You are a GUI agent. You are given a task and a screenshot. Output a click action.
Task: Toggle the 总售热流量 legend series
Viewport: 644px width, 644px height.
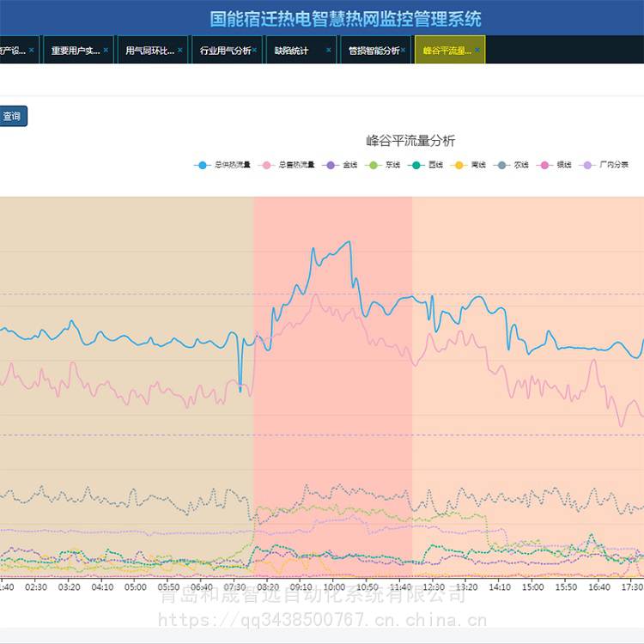point(286,165)
